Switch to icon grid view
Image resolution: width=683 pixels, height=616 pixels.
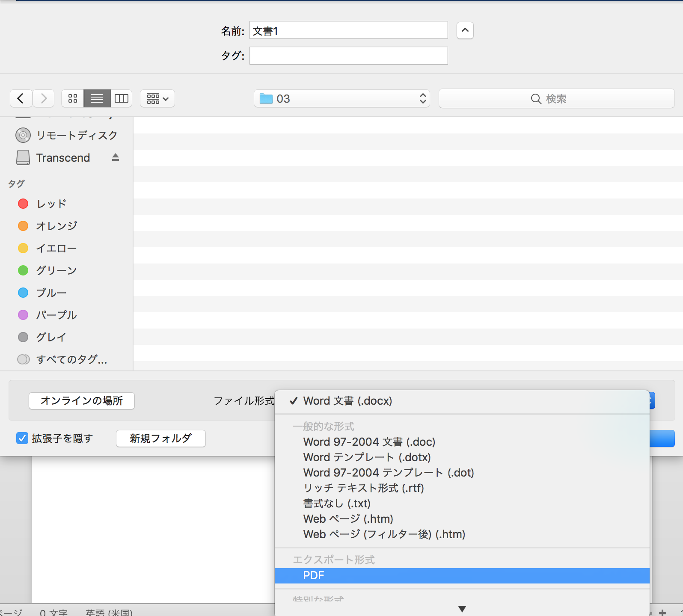coord(73,98)
